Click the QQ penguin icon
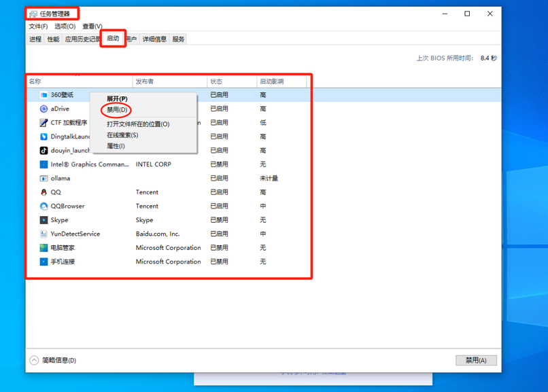The height and width of the screenshot is (392, 548). click(x=44, y=192)
